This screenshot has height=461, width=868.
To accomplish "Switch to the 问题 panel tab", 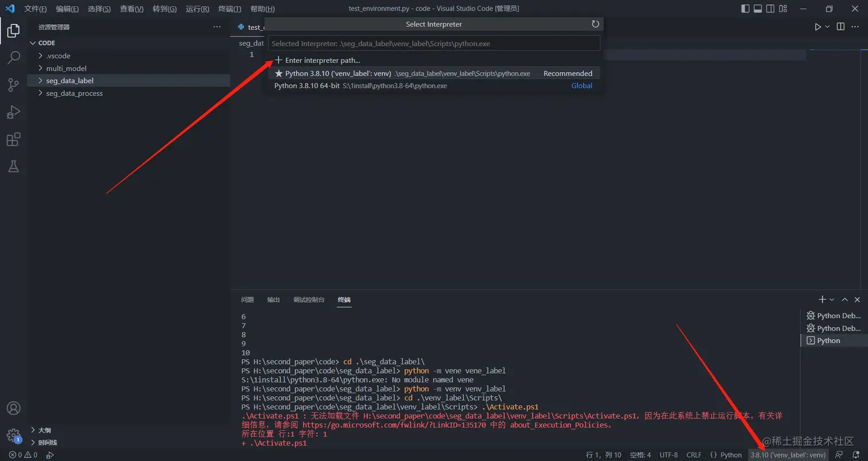I will (x=247, y=300).
